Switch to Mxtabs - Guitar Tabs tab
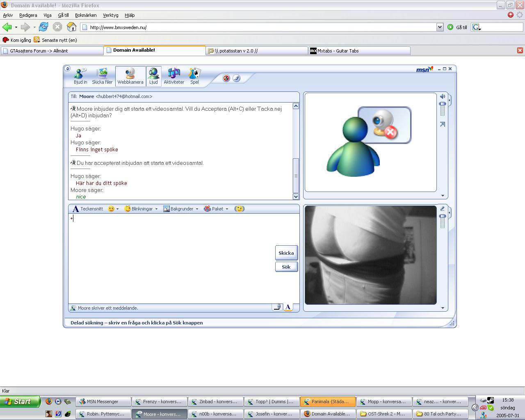 click(359, 51)
